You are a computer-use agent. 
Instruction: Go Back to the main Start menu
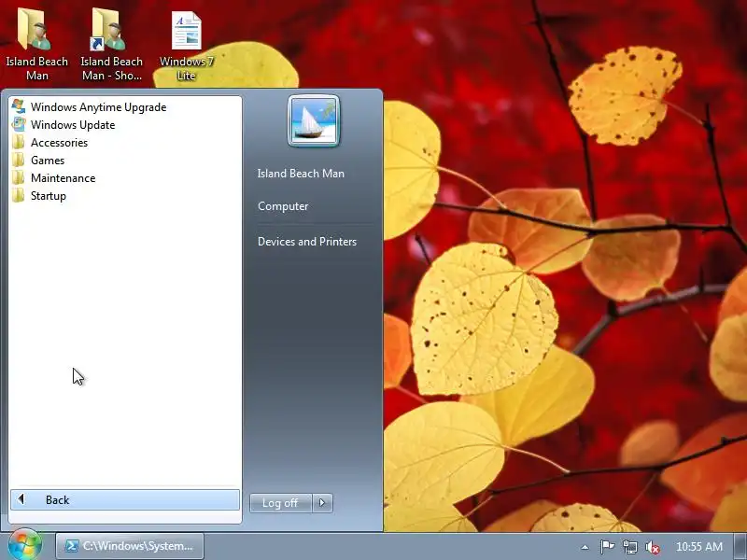click(x=125, y=500)
